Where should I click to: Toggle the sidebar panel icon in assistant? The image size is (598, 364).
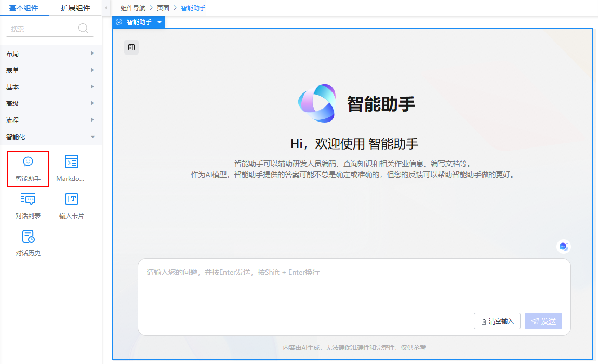coord(131,47)
